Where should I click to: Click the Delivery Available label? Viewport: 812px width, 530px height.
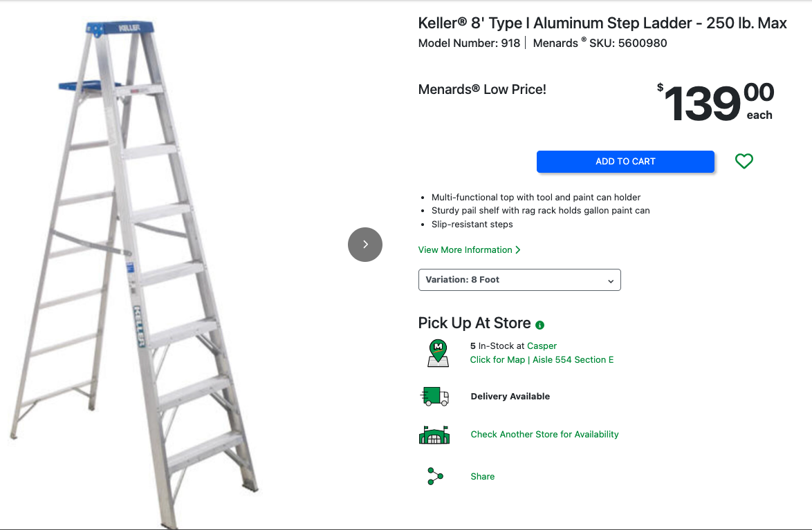tap(510, 396)
